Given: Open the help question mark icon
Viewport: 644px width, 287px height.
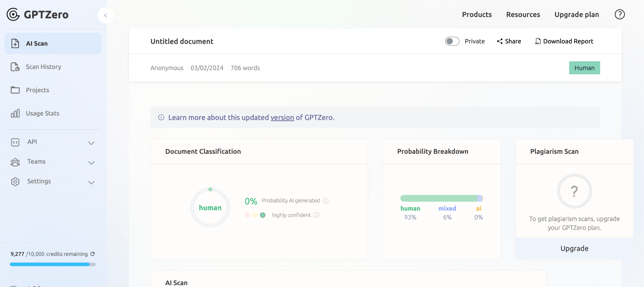Looking at the screenshot, I should click(x=619, y=14).
